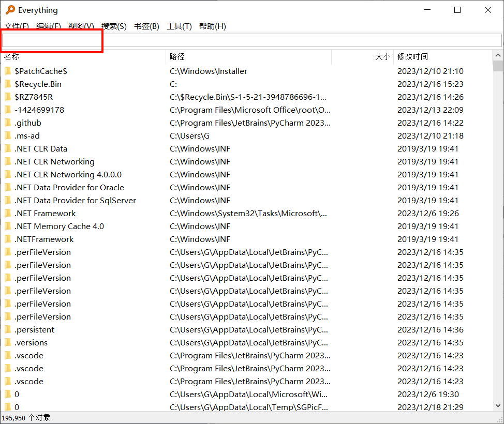Click the folder icon of -1424699178

click(8, 110)
